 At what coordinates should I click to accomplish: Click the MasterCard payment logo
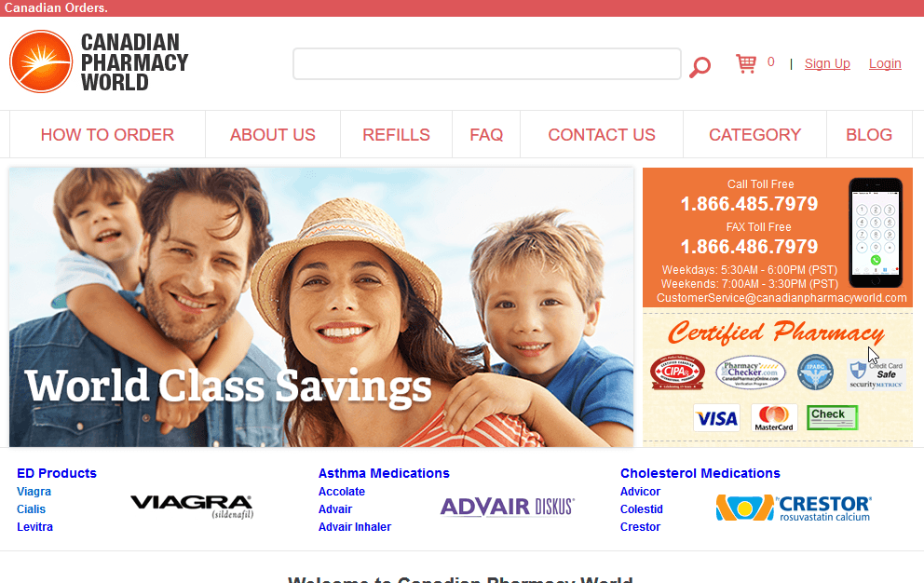point(774,418)
